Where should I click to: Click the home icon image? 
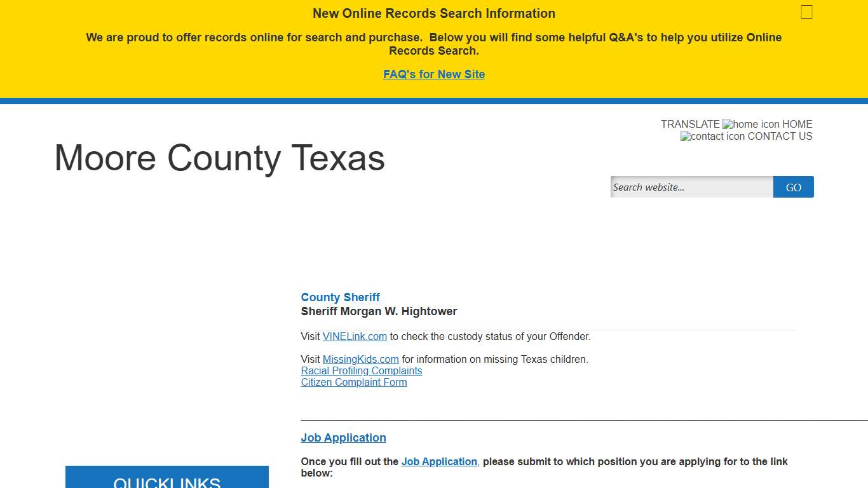pos(750,125)
